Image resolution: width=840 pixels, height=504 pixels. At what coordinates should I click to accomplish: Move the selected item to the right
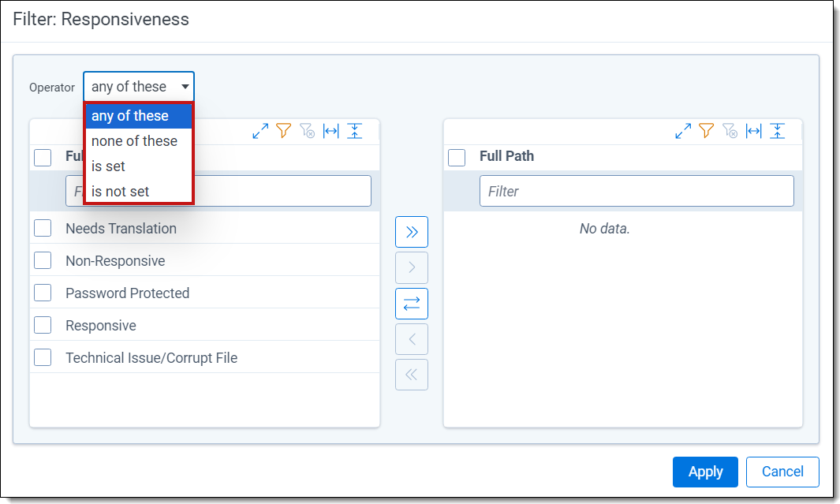pyautogui.click(x=412, y=267)
